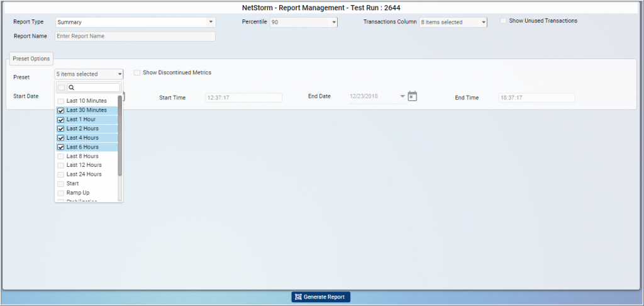The height and width of the screenshot is (306, 644).
Task: Click the Generate Report button
Action: [321, 297]
